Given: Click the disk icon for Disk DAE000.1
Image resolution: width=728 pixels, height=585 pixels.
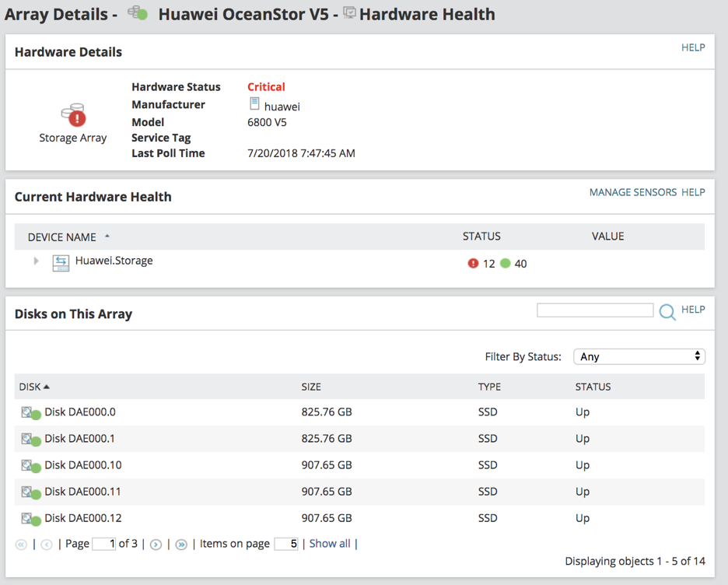Looking at the screenshot, I should [x=31, y=440].
